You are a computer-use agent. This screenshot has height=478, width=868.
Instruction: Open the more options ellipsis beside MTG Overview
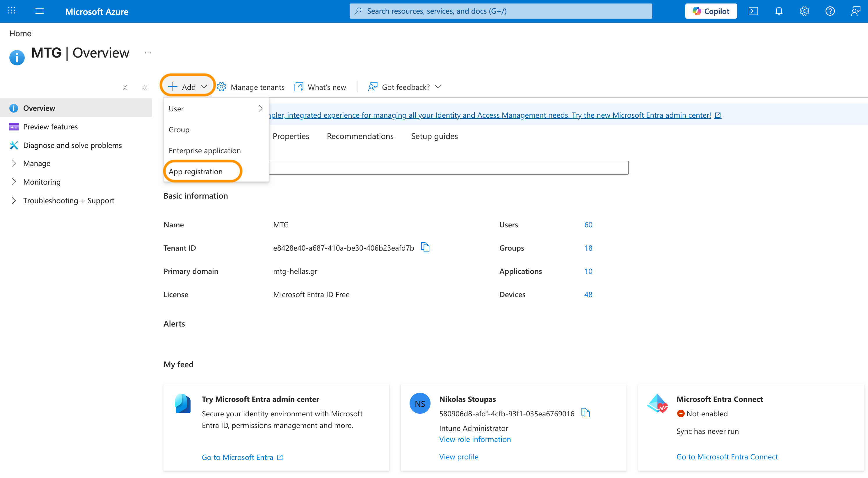pyautogui.click(x=148, y=53)
